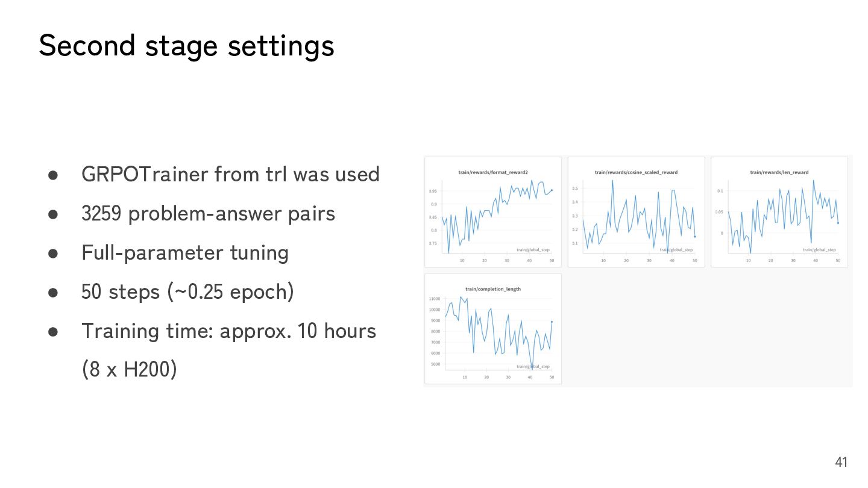Open the completion_length chart panel
The height and width of the screenshot is (488, 868).
click(x=492, y=329)
